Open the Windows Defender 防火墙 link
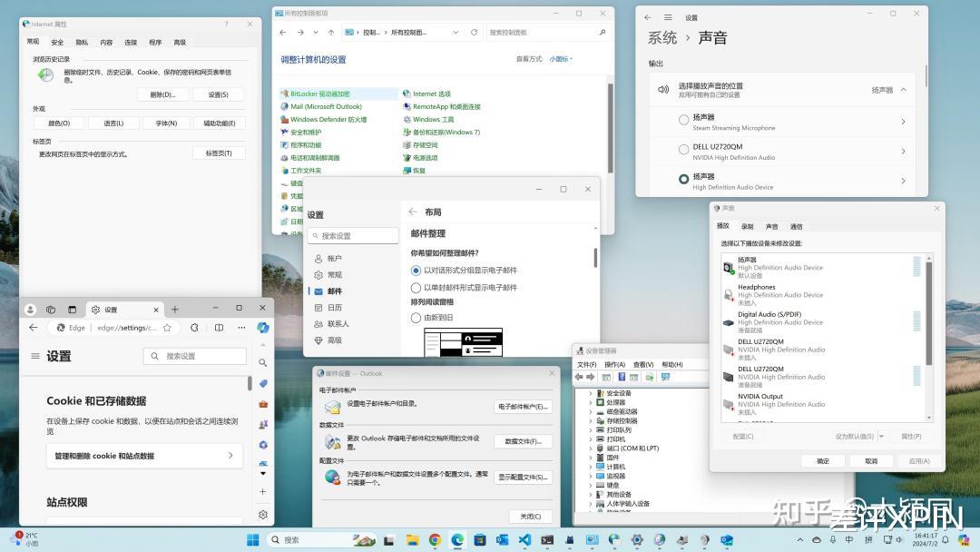 pos(328,120)
